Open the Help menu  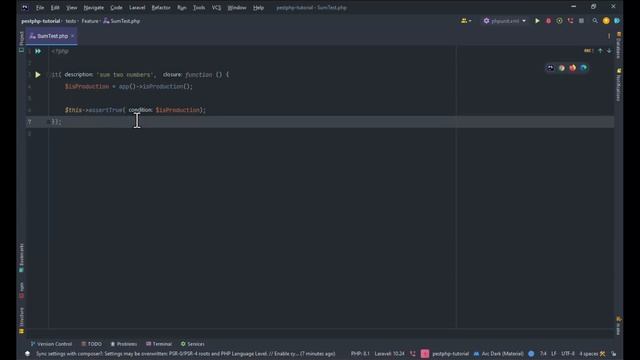[x=258, y=7]
